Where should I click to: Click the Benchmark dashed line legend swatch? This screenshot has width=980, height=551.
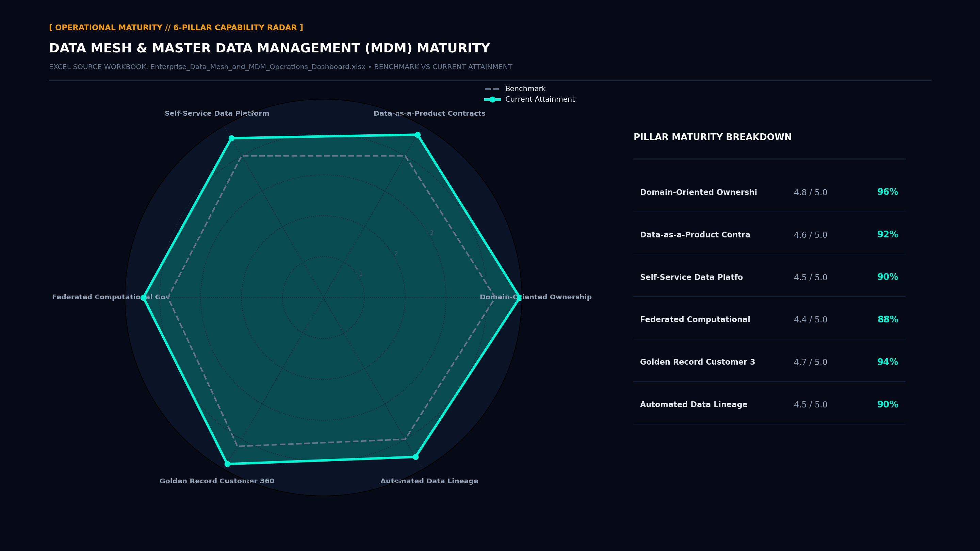[492, 89]
